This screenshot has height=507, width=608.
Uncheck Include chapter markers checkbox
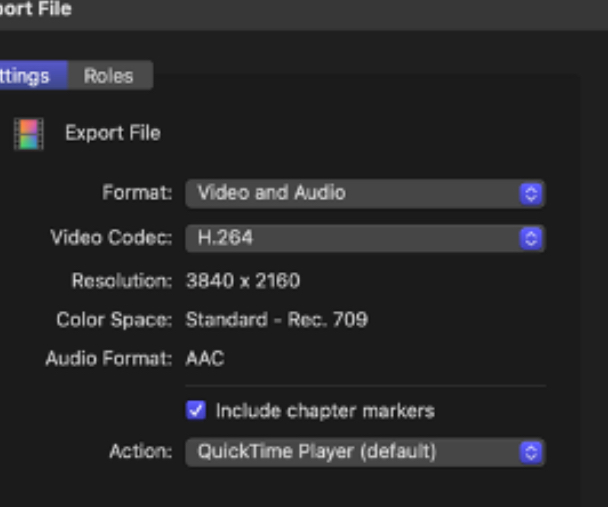[196, 410]
